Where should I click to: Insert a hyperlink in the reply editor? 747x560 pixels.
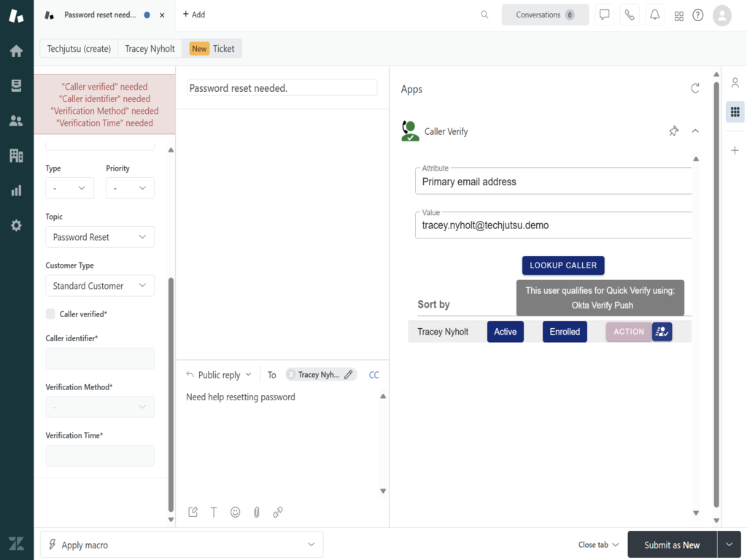[x=278, y=512]
